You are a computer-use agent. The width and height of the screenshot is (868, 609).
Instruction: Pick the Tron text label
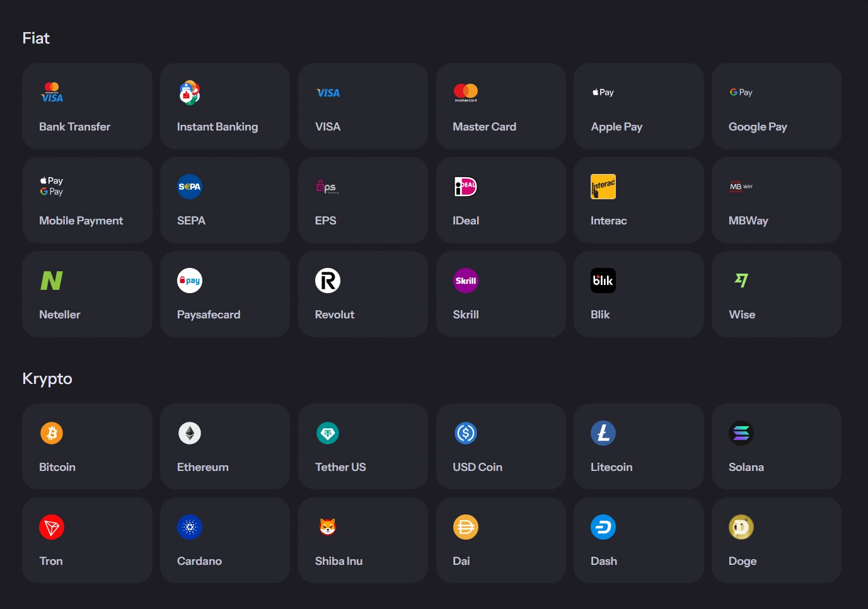(51, 561)
